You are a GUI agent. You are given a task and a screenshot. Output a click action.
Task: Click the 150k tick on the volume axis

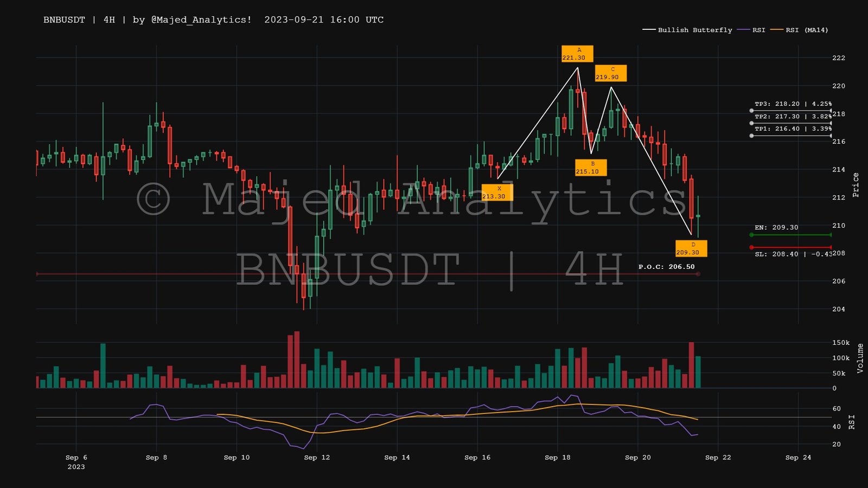(x=841, y=343)
